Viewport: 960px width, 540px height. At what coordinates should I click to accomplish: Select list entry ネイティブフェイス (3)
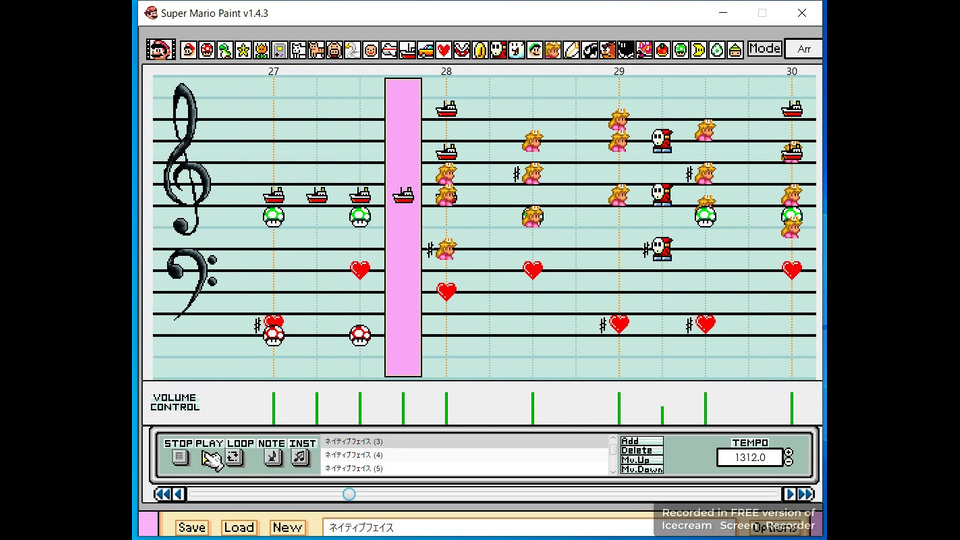tap(465, 441)
